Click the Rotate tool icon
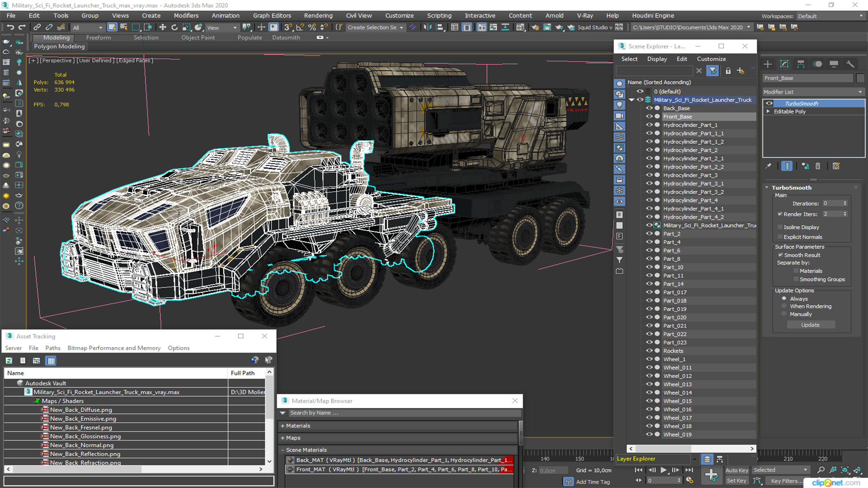 tap(175, 28)
